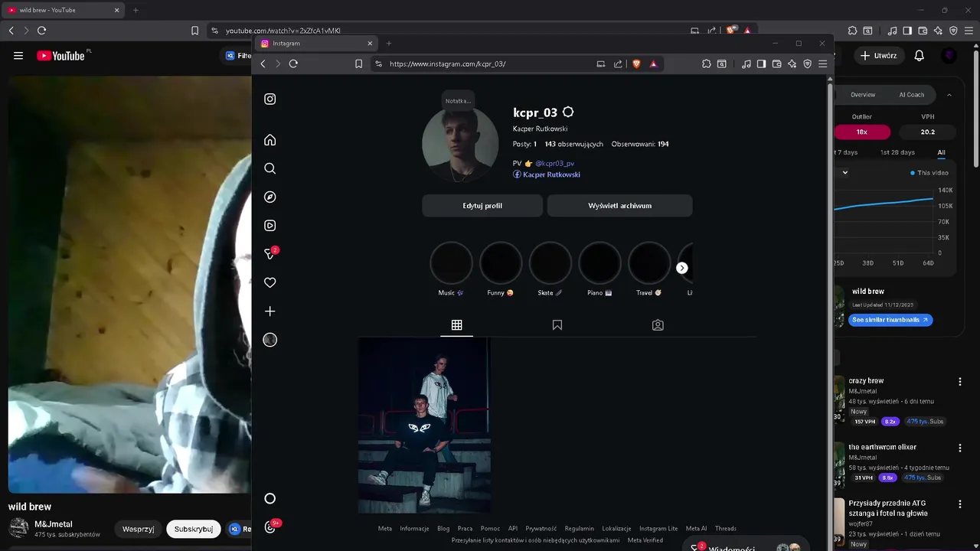The image size is (980, 551).
Task: Share the Instagram page via address bar icon
Action: point(618,64)
